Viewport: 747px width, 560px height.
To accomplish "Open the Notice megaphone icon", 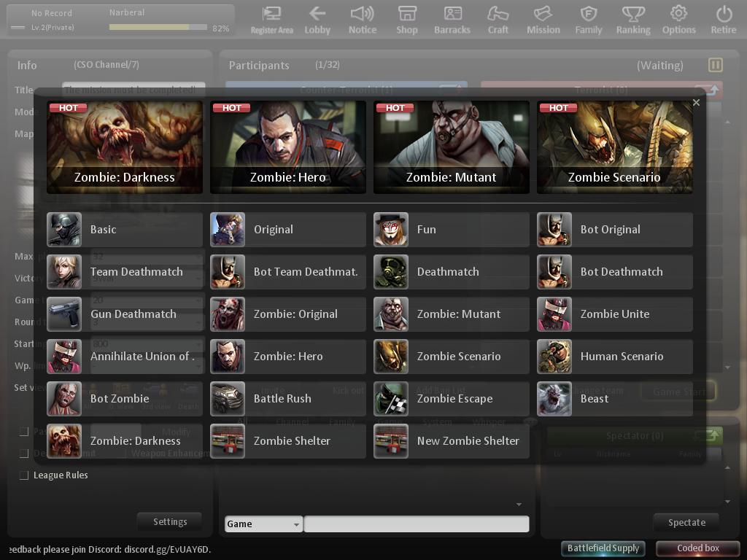I will 362,20.
